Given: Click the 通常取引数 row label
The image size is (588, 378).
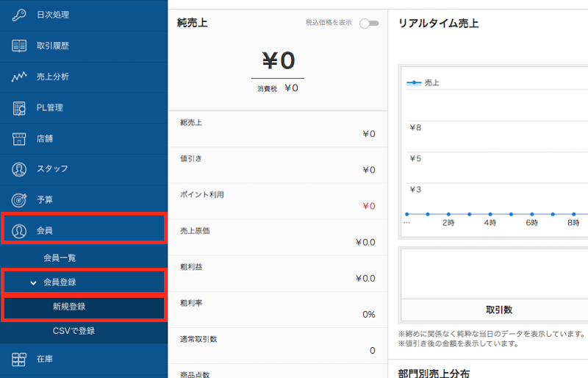Looking at the screenshot, I should click(x=198, y=339).
